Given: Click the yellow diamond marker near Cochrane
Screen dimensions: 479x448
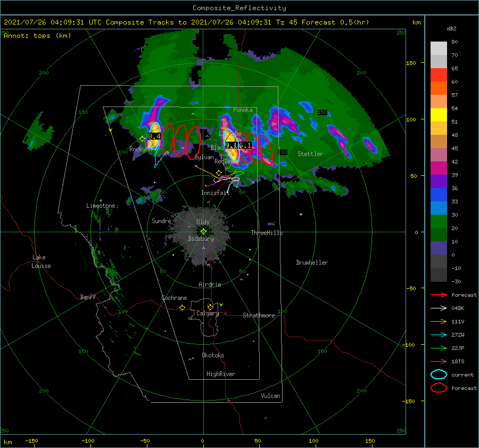Looking at the screenshot, I should [x=183, y=308].
